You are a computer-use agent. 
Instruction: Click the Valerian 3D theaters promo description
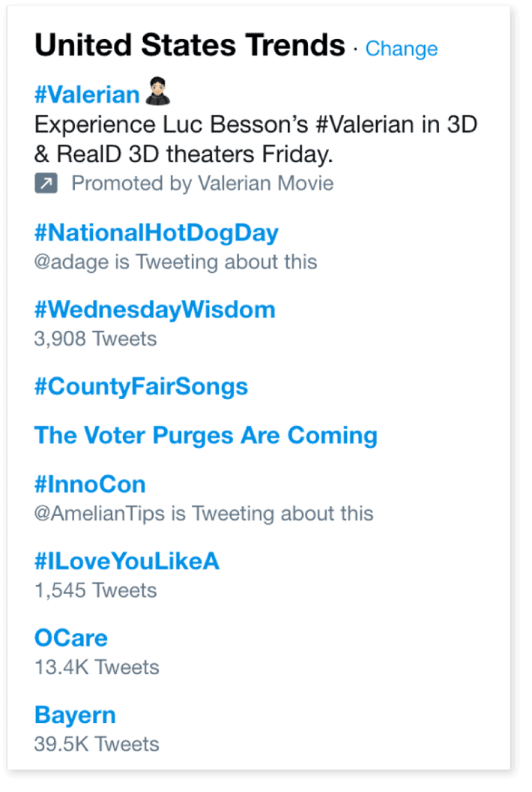[255, 139]
